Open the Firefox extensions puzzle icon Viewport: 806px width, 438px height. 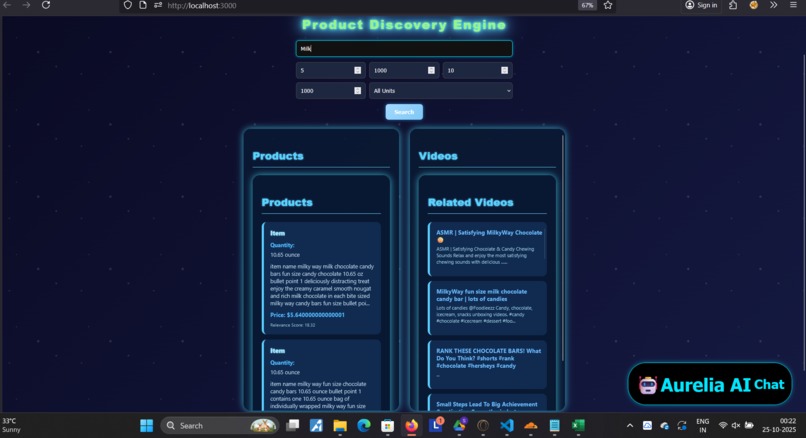(733, 5)
